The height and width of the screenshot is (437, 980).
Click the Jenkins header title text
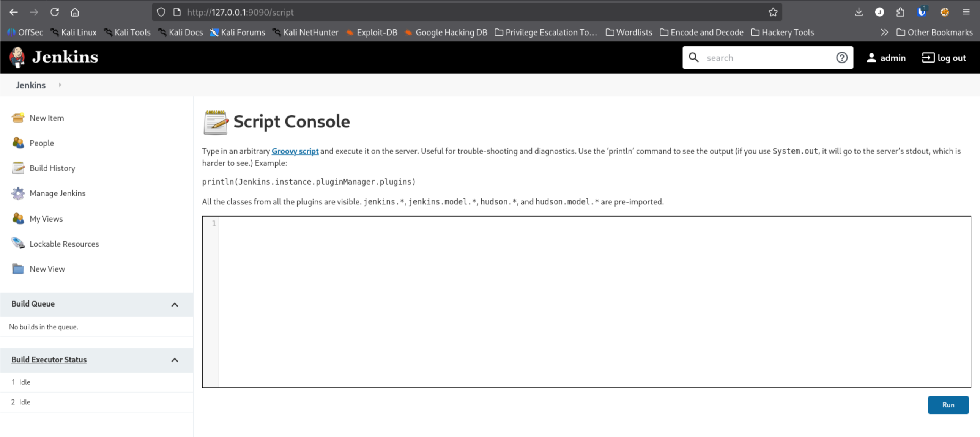(x=65, y=57)
